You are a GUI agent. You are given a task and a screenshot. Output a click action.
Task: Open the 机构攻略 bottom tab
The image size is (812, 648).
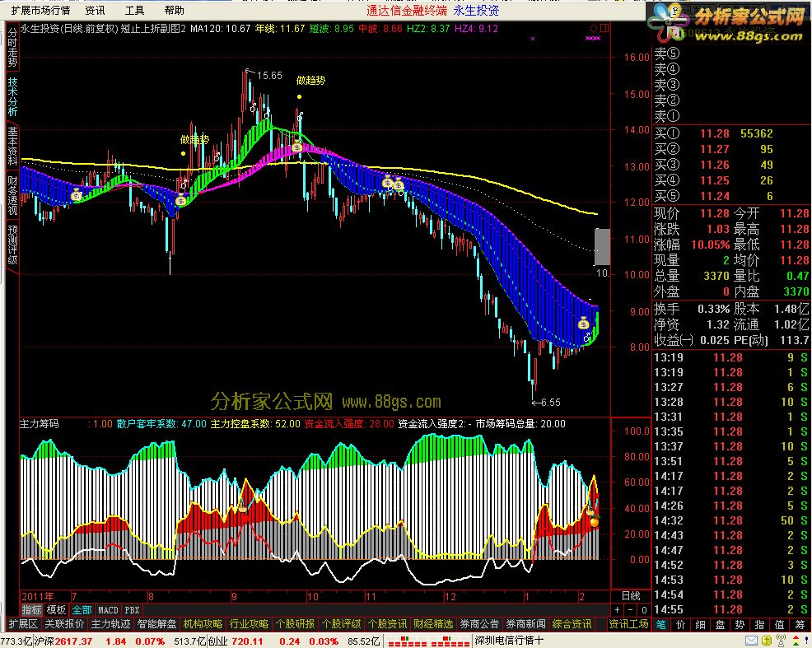click(x=203, y=624)
